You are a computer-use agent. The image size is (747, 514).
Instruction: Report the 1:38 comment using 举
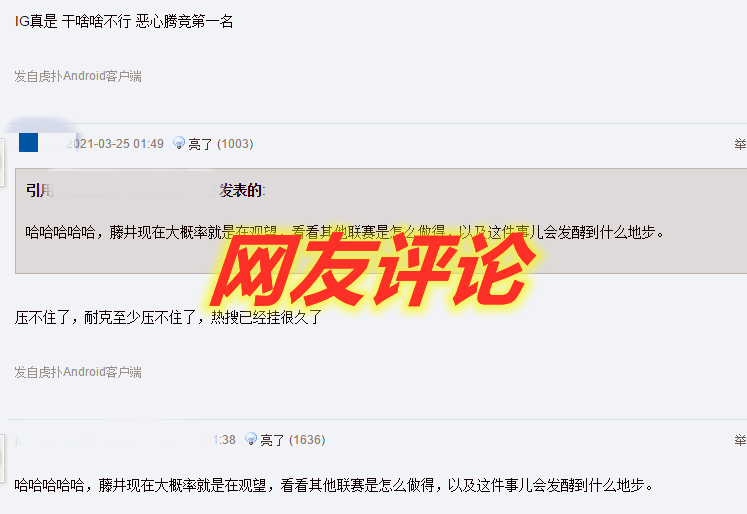(x=740, y=440)
